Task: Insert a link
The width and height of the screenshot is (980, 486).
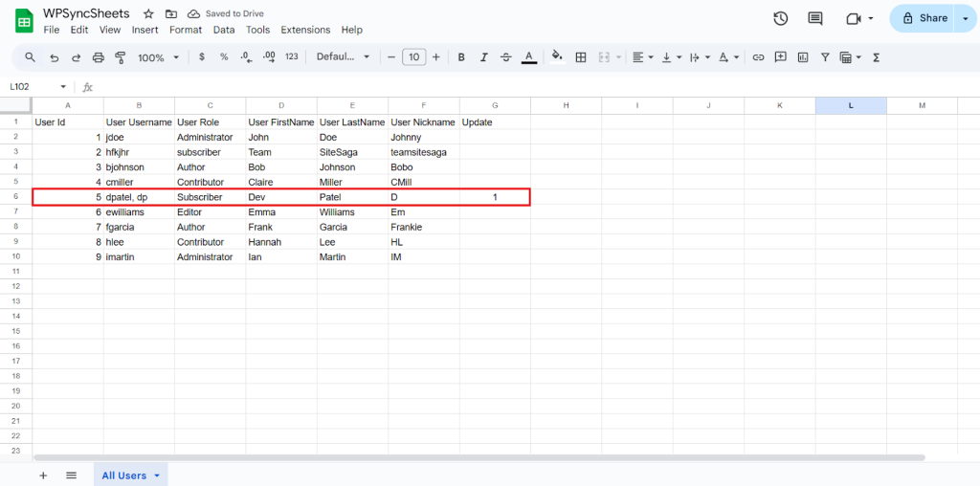Action: [758, 57]
